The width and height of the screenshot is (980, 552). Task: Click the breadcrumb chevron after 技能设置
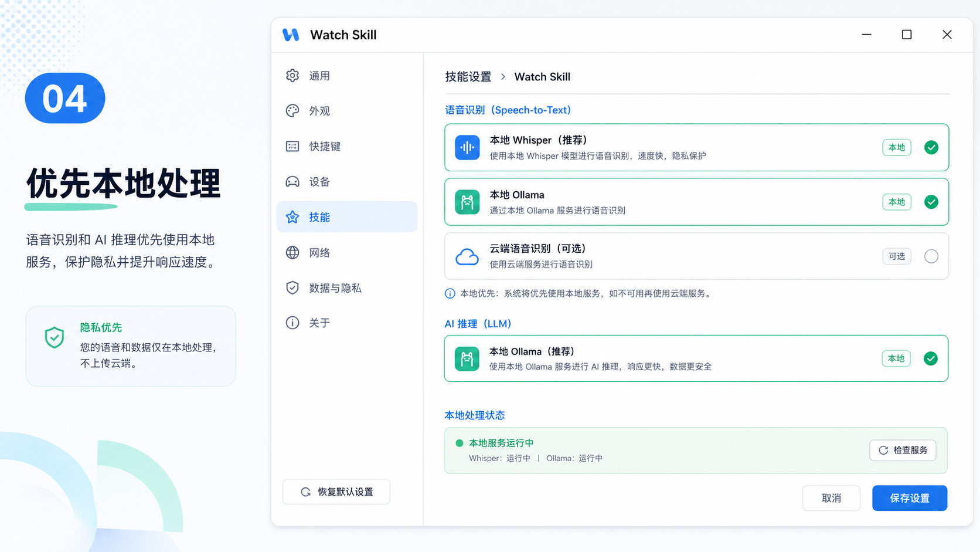point(503,77)
